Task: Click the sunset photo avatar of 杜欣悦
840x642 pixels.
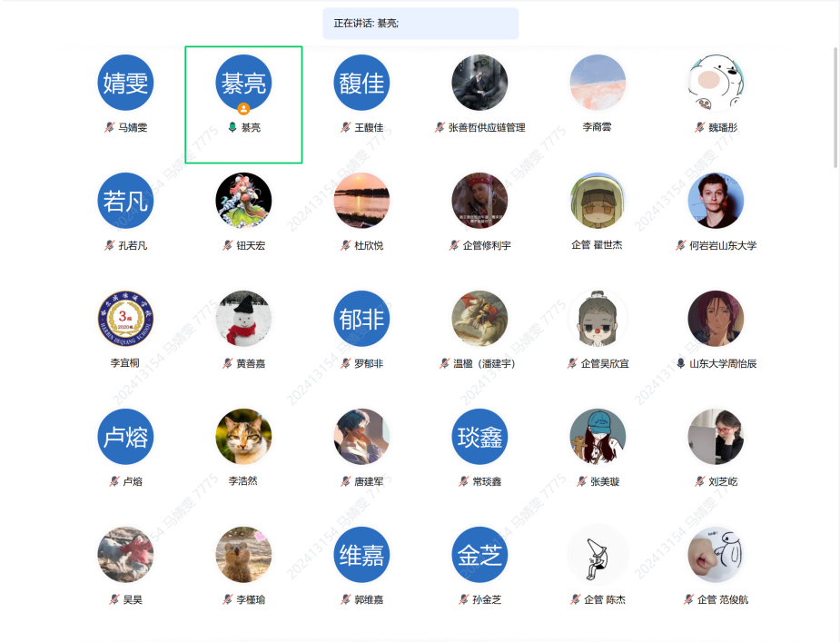Action: click(x=361, y=201)
